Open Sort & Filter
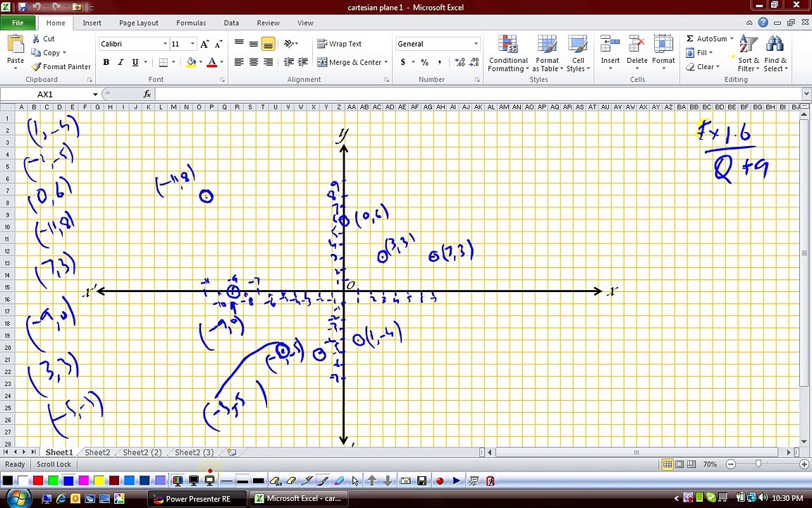The height and width of the screenshot is (508, 812). 749,54
